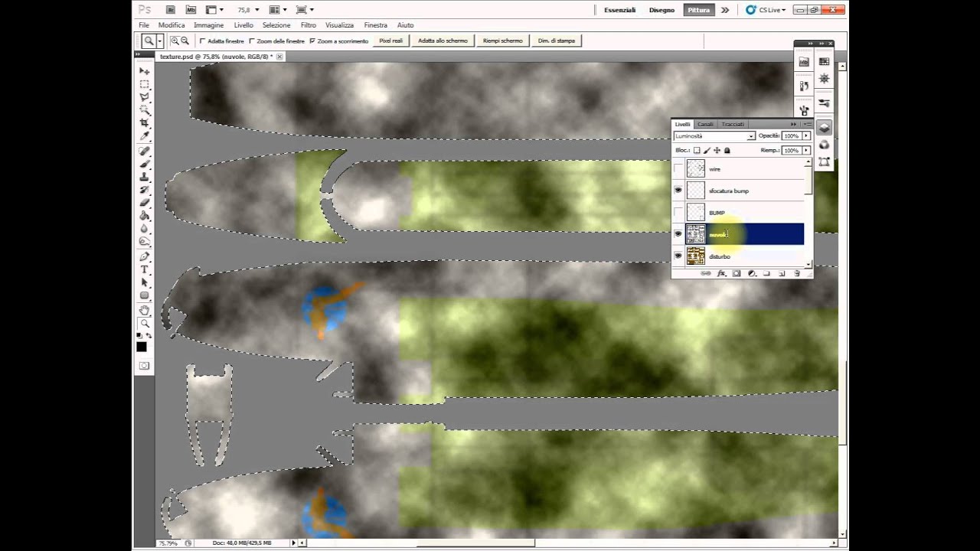Open the Opacità slider arrow

coord(806,136)
